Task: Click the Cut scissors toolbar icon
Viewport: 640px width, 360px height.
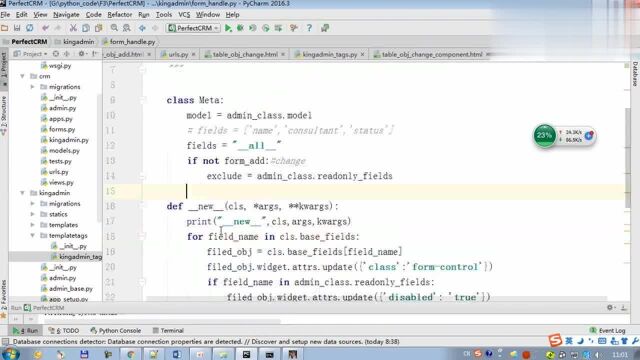Action: click(x=73, y=28)
